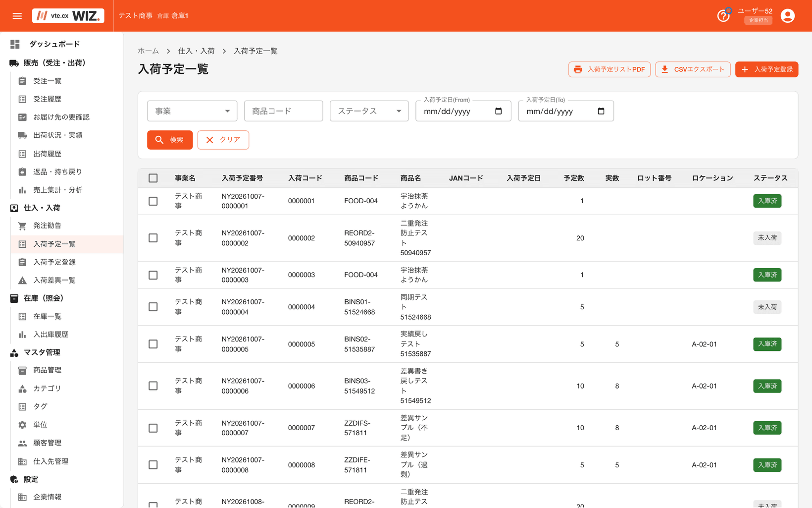The width and height of the screenshot is (812, 508).
Task: Focus the 商品コード input field
Action: [283, 111]
